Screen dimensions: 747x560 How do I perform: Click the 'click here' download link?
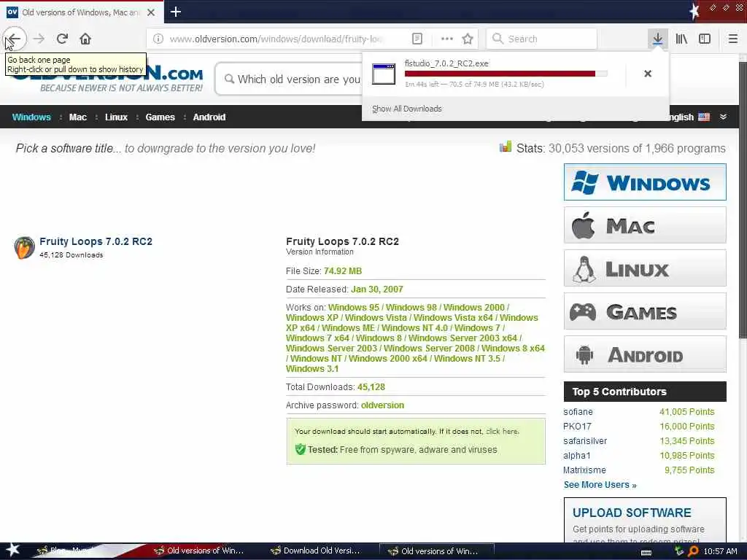pyautogui.click(x=502, y=432)
